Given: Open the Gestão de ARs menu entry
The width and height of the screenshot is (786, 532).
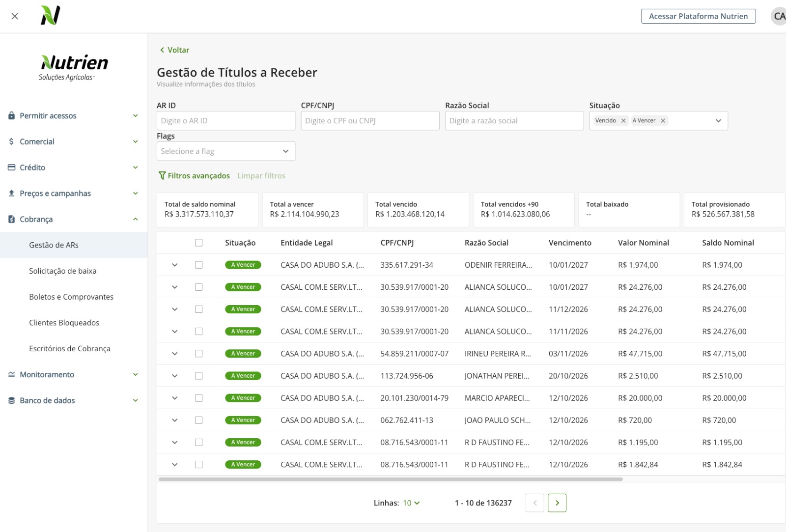Looking at the screenshot, I should click(54, 245).
